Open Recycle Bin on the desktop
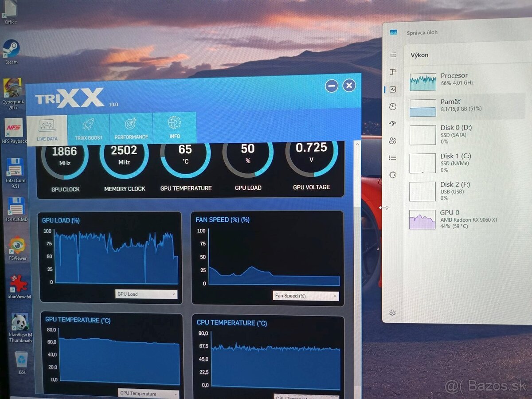Viewport: 532px width, 399px height. click(21, 360)
